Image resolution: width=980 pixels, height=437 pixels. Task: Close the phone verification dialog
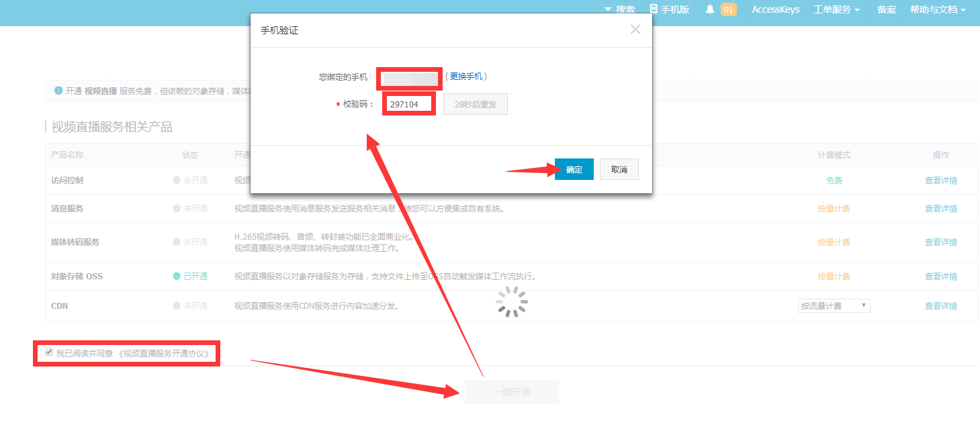[635, 30]
